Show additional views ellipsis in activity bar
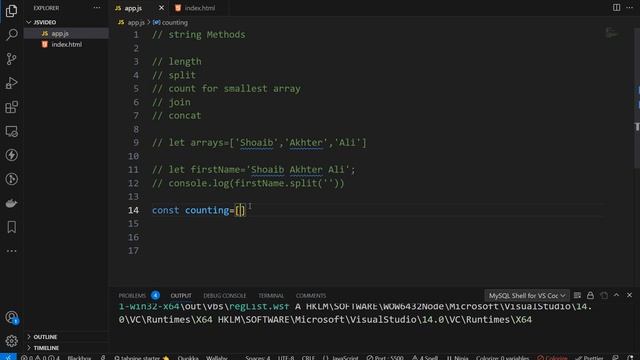The width and height of the screenshot is (640, 360). point(11,251)
